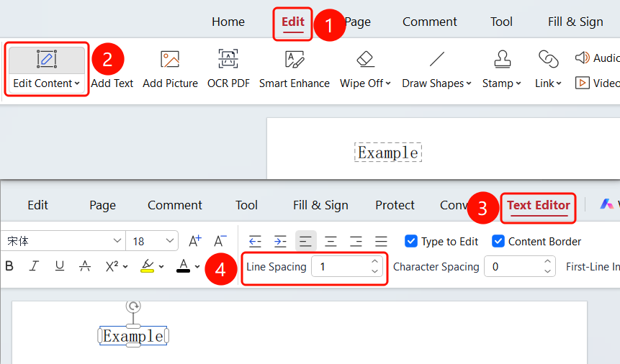Align text right
This screenshot has width=620, height=364.
point(356,241)
